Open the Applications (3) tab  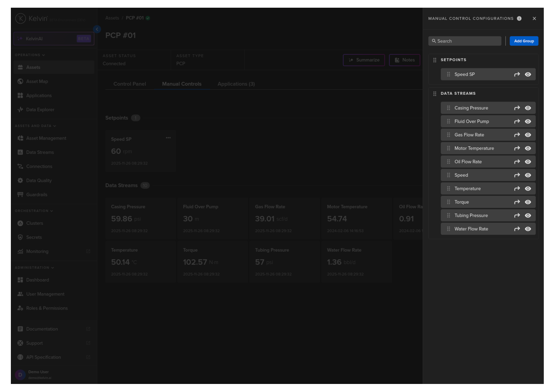tap(236, 84)
